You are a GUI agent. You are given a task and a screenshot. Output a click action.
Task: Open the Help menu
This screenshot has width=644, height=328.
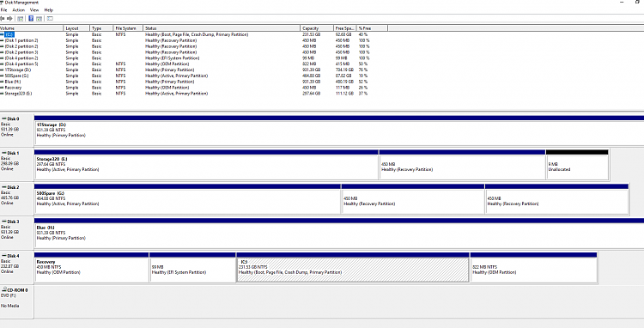[x=48, y=9]
